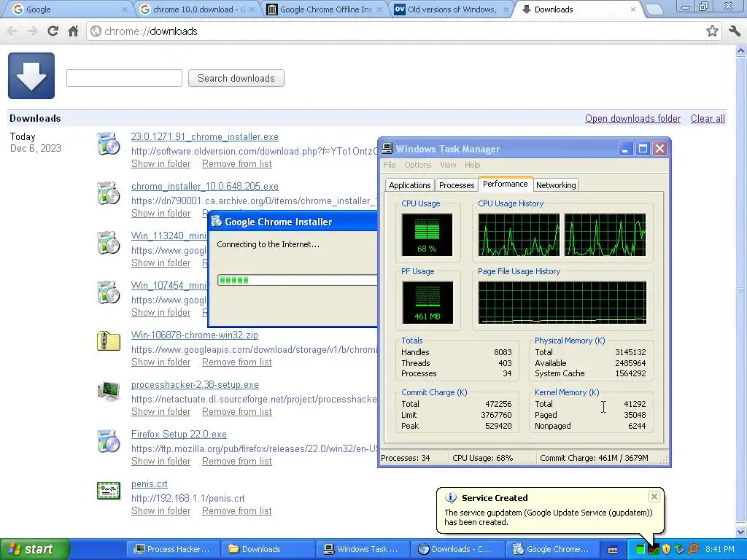The height and width of the screenshot is (560, 747).
Task: Click the info icon in the Service Created balloon
Action: click(x=451, y=498)
